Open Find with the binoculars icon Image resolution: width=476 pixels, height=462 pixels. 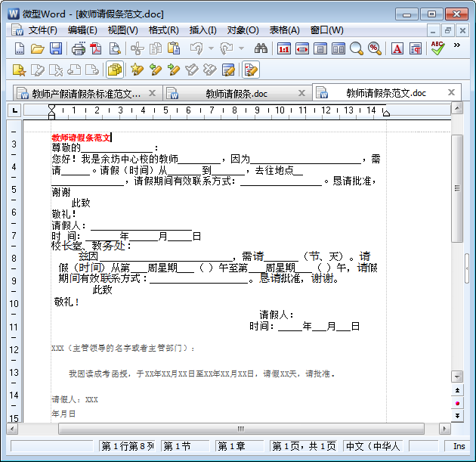(x=261, y=48)
